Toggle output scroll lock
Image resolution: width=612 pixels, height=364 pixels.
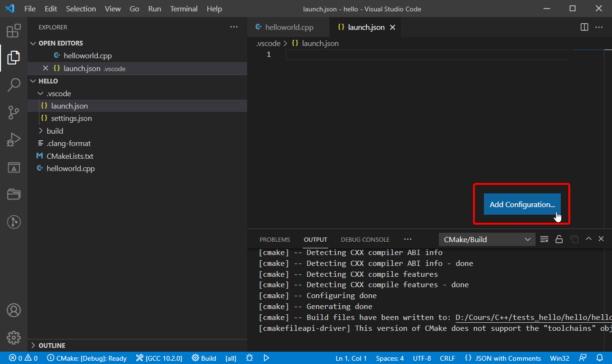(559, 239)
